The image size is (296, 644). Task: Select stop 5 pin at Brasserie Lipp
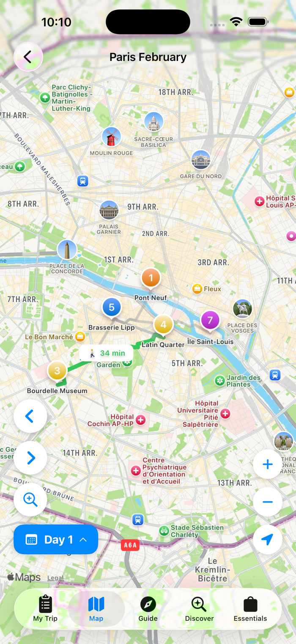pos(112,307)
